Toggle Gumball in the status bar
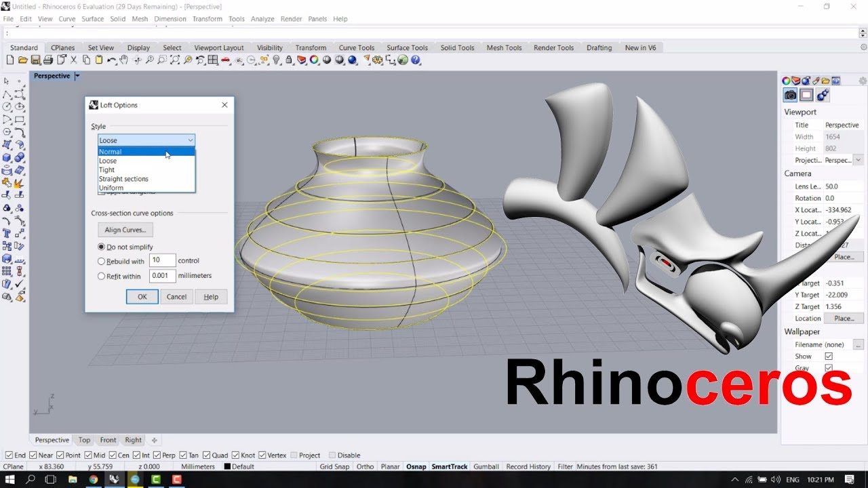Screen dimensions: 868x488 486,466
